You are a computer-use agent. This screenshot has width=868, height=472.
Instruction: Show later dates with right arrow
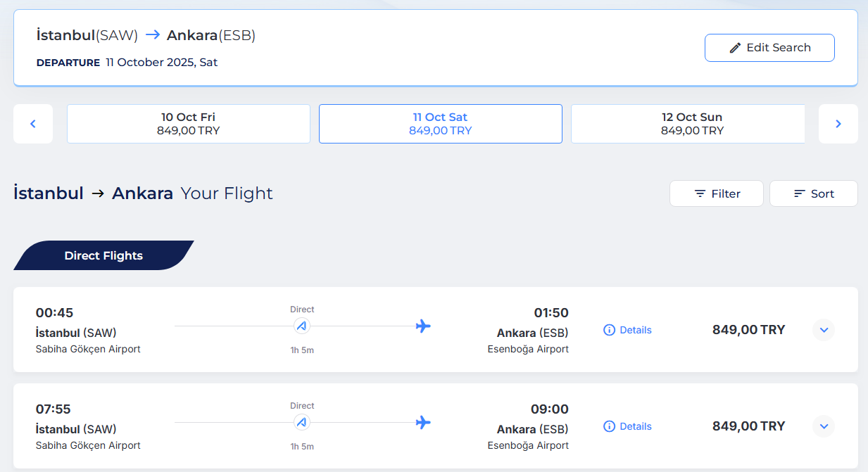838,124
